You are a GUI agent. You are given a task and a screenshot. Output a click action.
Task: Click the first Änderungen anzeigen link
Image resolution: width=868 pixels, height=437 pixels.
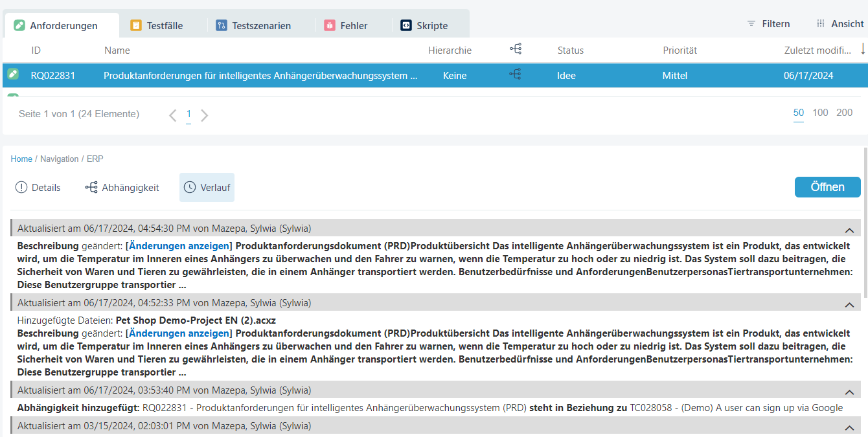(x=179, y=246)
